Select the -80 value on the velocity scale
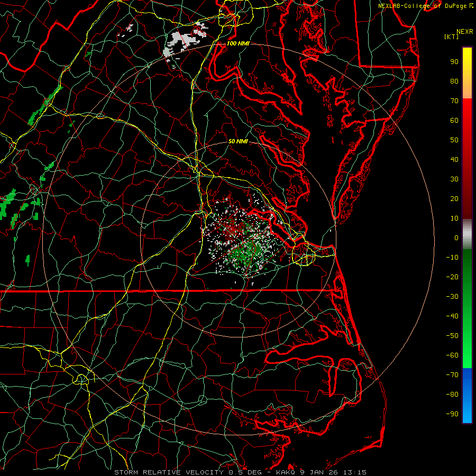The image size is (476, 476). (x=452, y=395)
